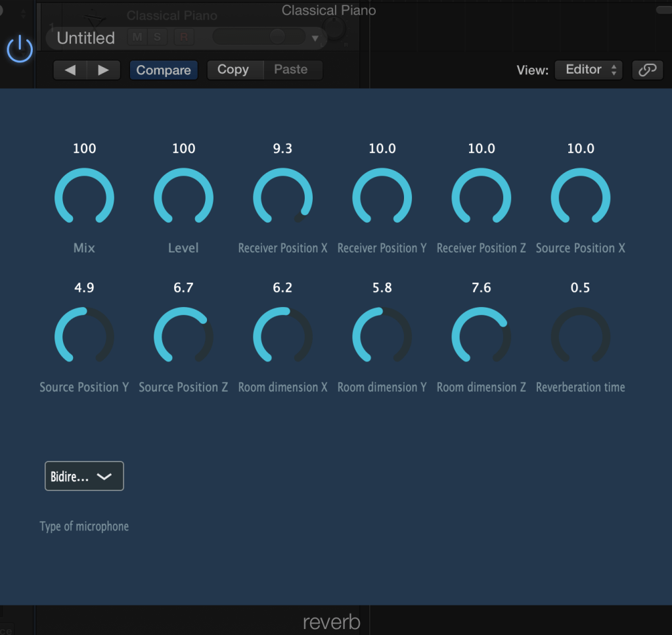The height and width of the screenshot is (635, 672).
Task: Toggle the Compare button
Action: coord(164,70)
